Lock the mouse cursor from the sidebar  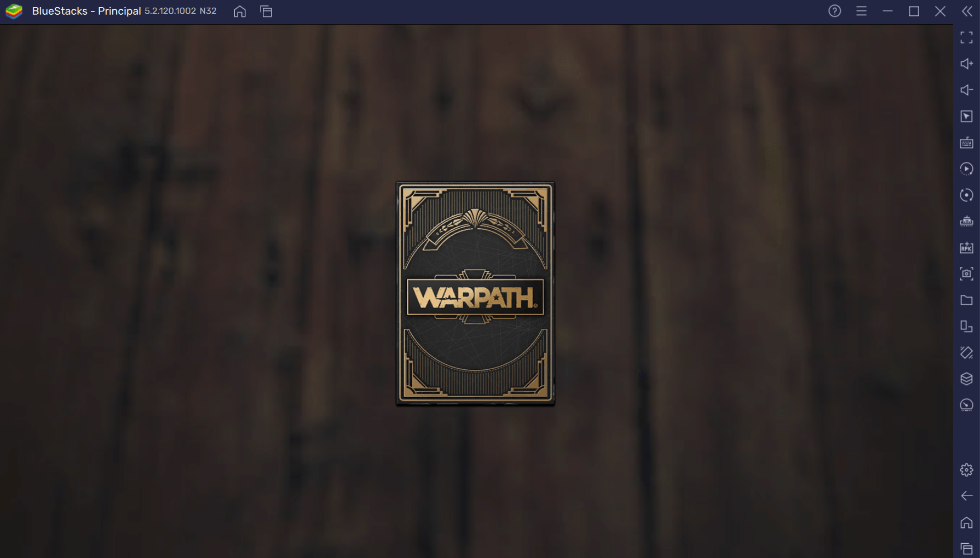[966, 117]
